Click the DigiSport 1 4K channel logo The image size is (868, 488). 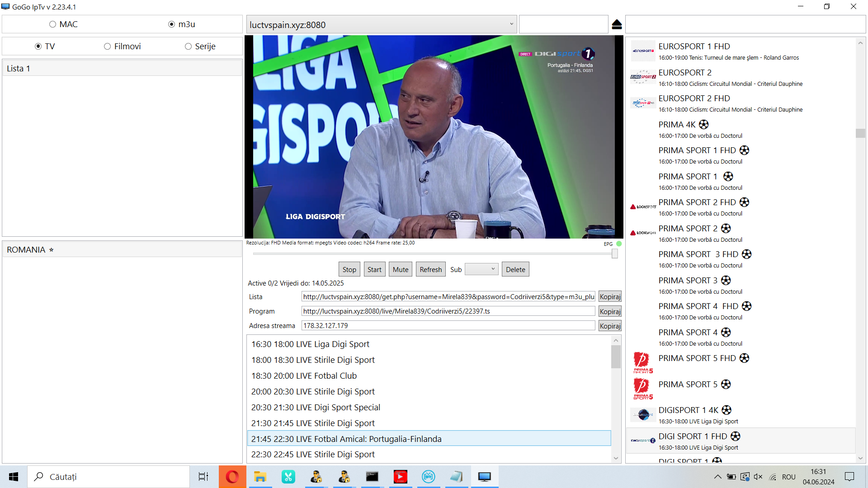click(x=643, y=415)
